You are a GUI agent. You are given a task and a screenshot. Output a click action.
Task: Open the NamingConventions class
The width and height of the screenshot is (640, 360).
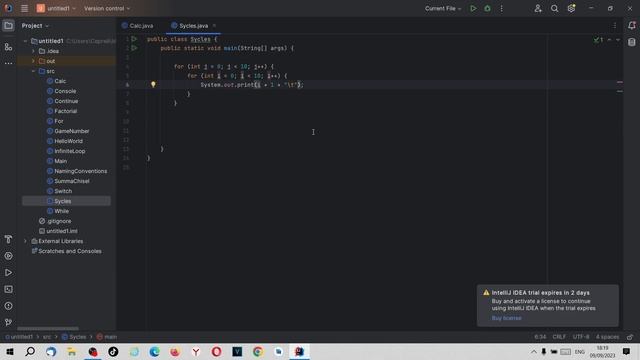tap(81, 171)
